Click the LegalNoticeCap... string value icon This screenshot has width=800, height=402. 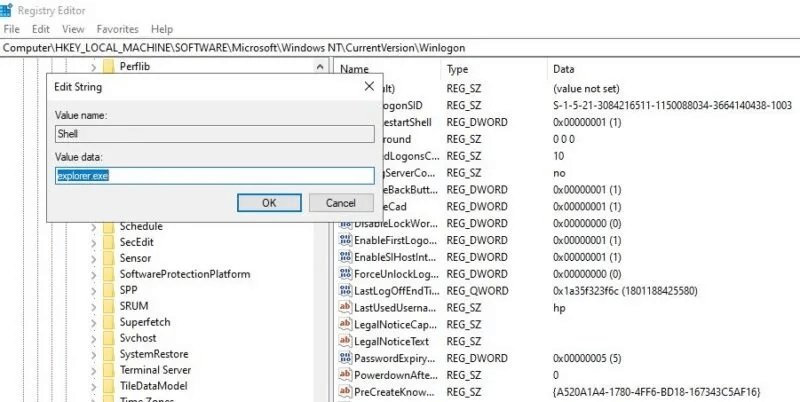(345, 324)
